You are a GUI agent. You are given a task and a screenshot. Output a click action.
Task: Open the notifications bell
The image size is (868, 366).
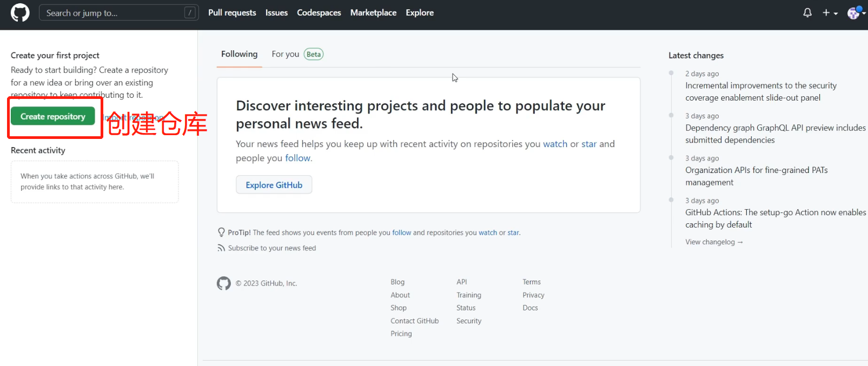pos(807,12)
